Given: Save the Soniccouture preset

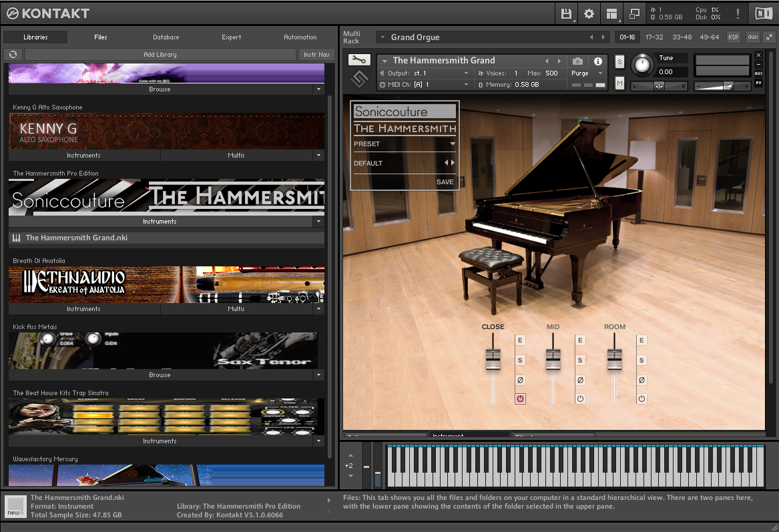Looking at the screenshot, I should pos(445,182).
